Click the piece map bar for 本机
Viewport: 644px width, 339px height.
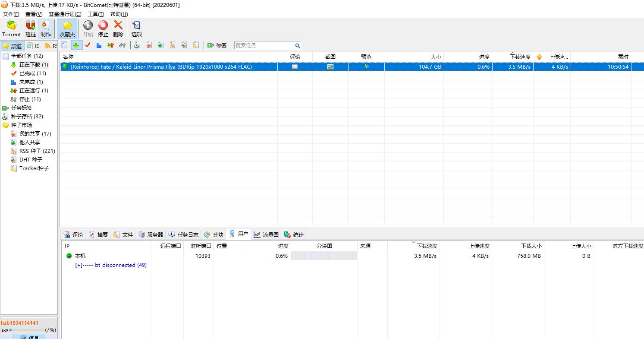[x=324, y=256]
